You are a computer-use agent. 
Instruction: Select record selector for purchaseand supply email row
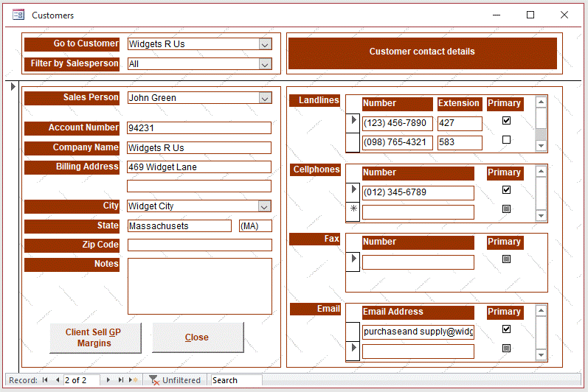tap(353, 332)
